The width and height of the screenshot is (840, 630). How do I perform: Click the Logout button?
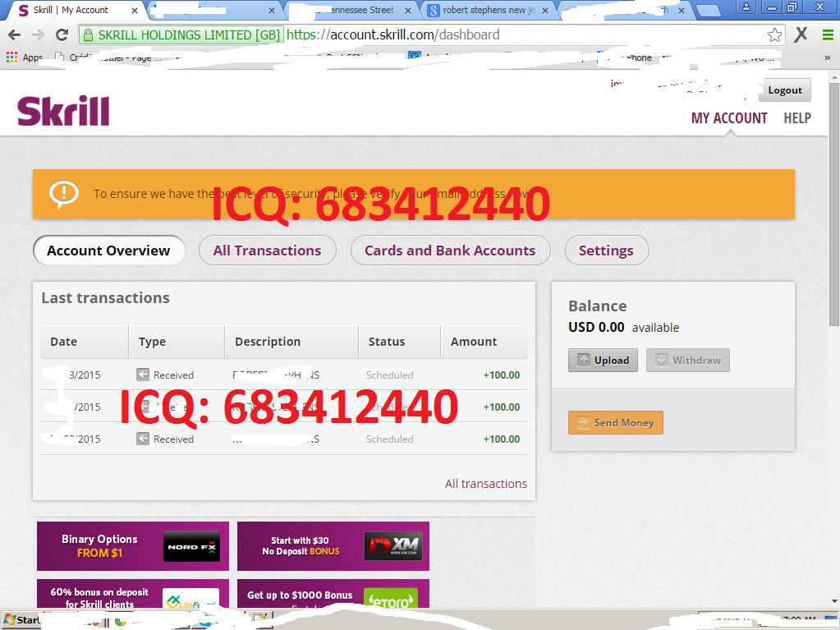785,90
